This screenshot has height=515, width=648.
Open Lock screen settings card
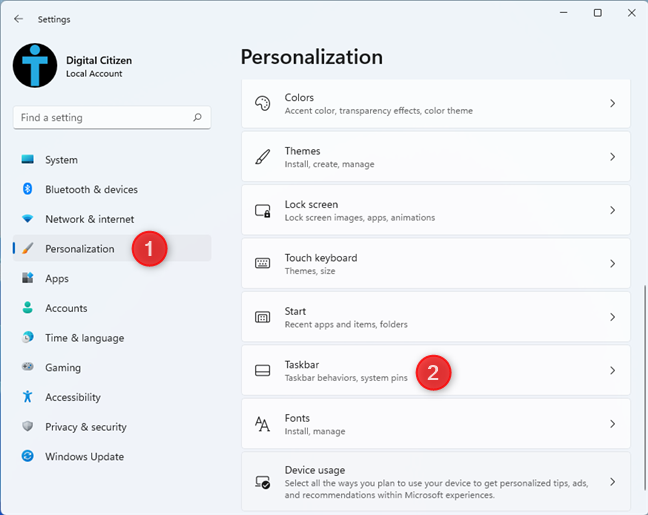click(x=436, y=210)
